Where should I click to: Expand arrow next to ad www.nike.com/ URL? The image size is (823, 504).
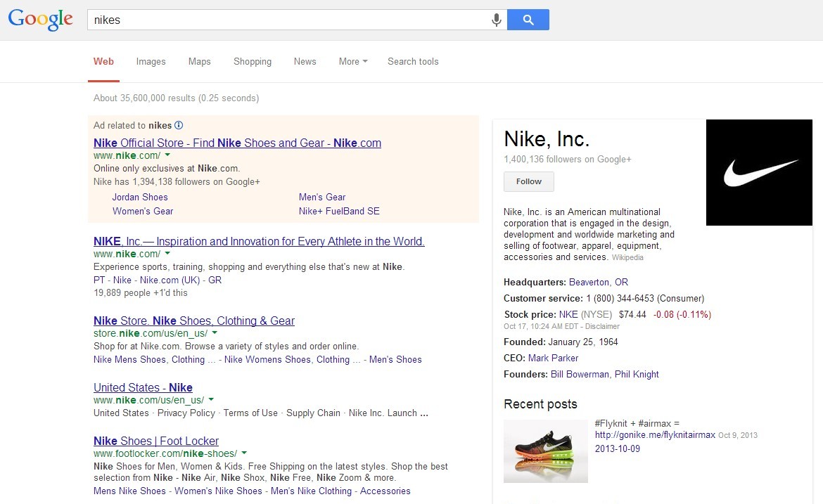tap(167, 155)
